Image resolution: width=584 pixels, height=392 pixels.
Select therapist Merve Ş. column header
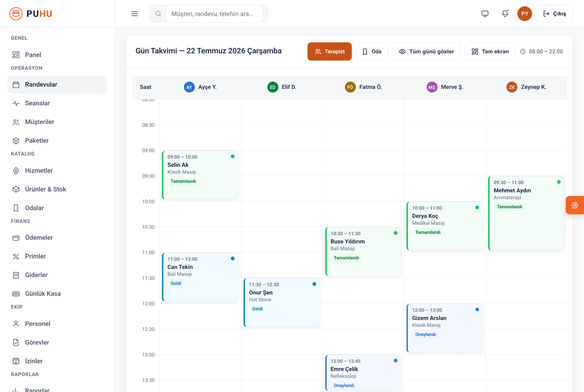pos(445,87)
